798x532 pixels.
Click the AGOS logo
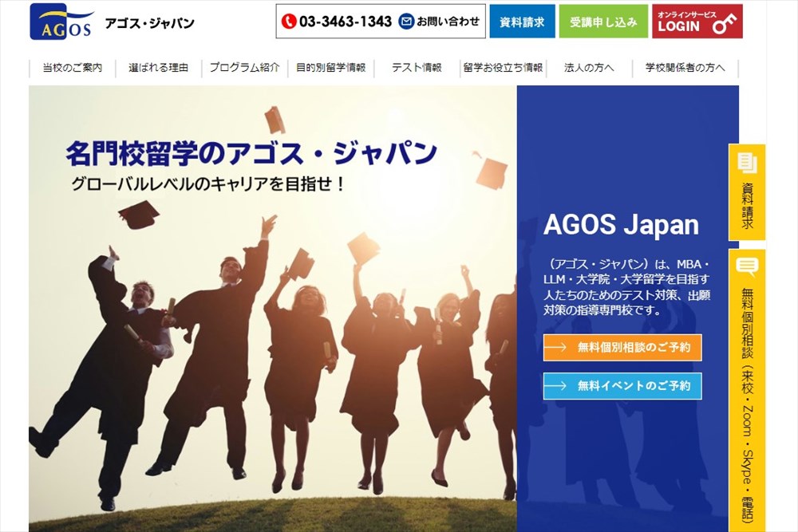point(61,22)
